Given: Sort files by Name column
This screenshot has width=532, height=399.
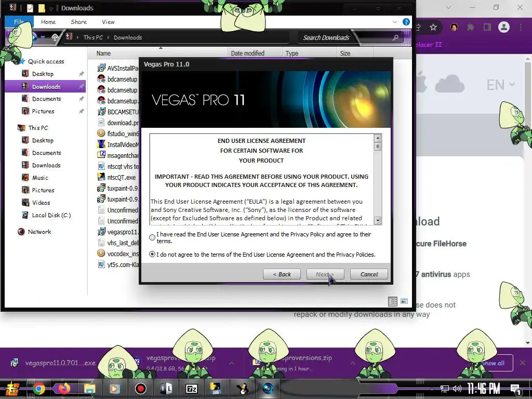Looking at the screenshot, I should pos(103,54).
